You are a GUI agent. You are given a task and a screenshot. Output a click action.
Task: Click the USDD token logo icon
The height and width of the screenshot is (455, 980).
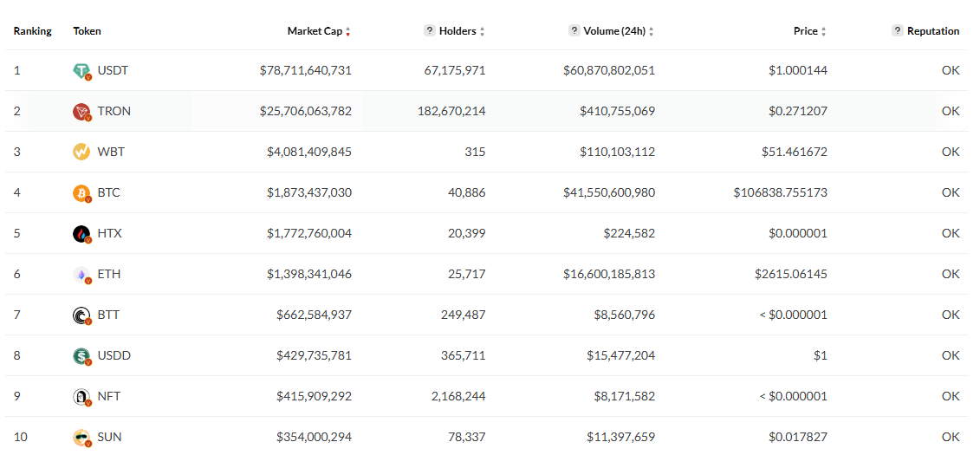[x=81, y=356]
